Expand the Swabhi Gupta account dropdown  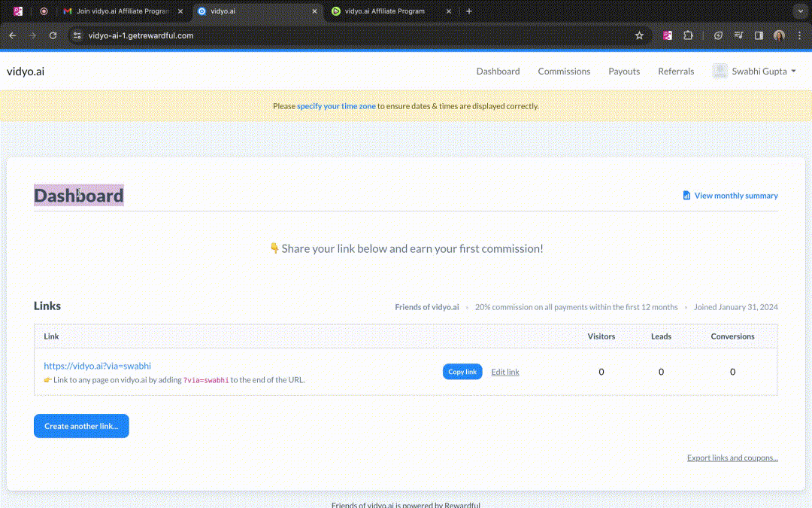pos(763,71)
